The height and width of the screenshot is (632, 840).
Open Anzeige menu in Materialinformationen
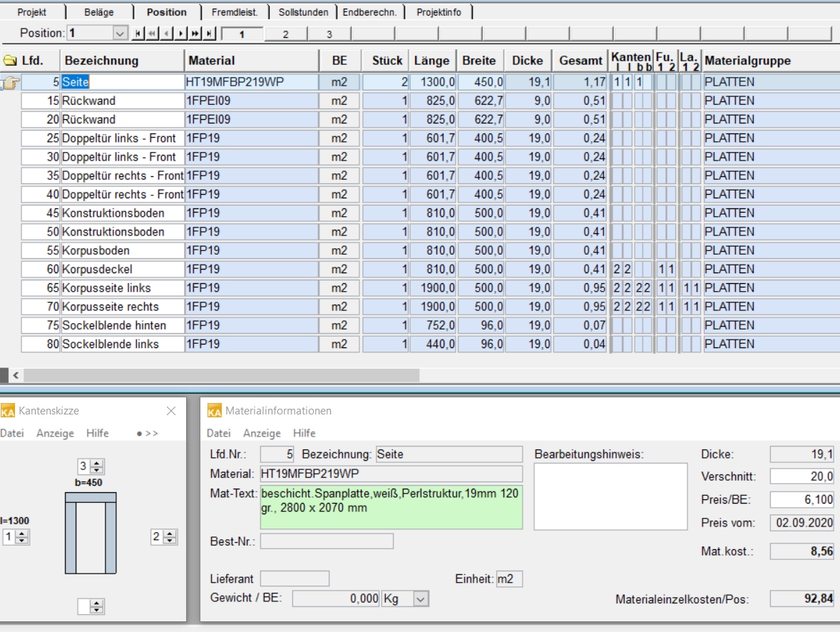click(x=262, y=433)
